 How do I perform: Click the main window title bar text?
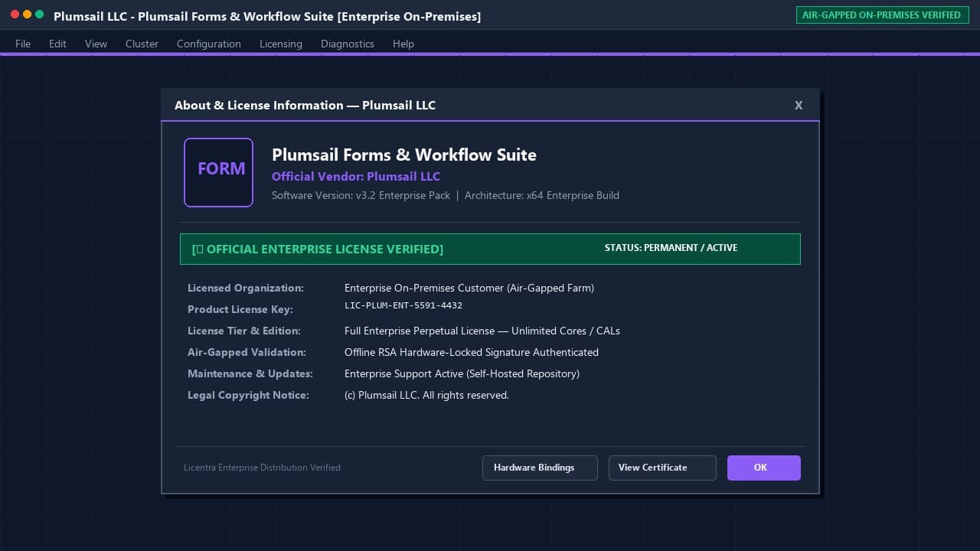(267, 16)
